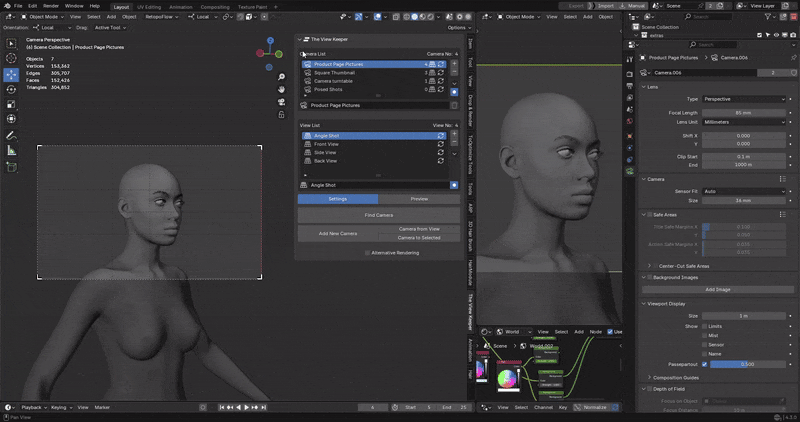The height and width of the screenshot is (422, 800).
Task: Refresh the Front View entry
Action: point(440,144)
